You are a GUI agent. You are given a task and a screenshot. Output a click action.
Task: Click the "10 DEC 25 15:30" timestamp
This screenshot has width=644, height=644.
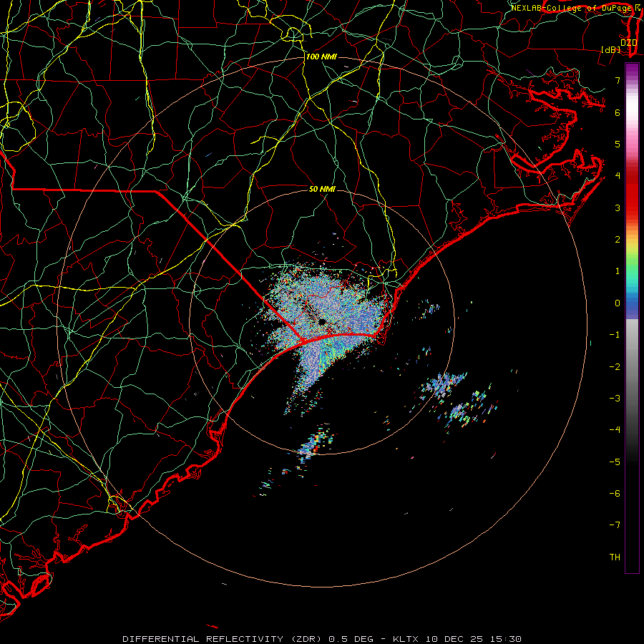click(473, 639)
